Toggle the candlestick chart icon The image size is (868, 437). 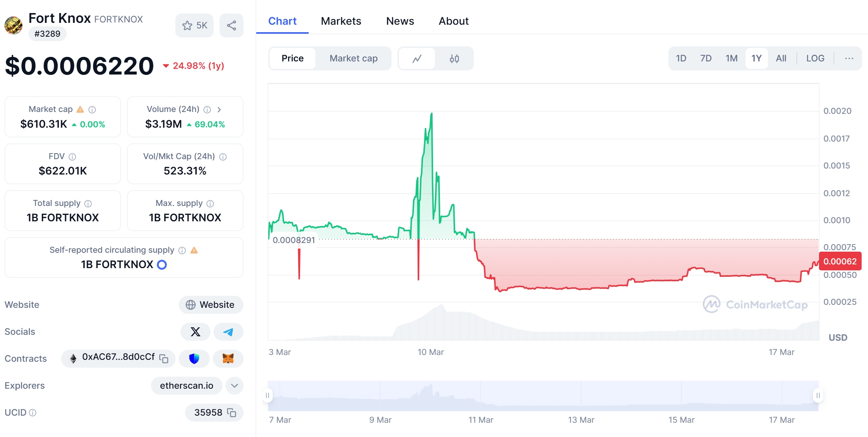455,58
